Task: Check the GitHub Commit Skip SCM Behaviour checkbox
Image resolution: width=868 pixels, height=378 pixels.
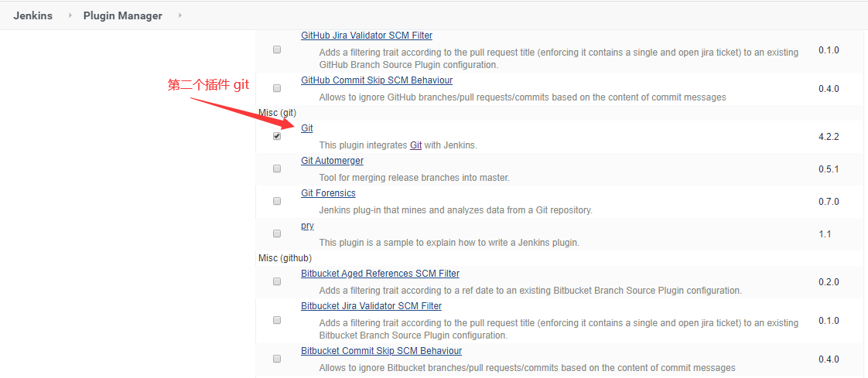Action: coord(277,88)
